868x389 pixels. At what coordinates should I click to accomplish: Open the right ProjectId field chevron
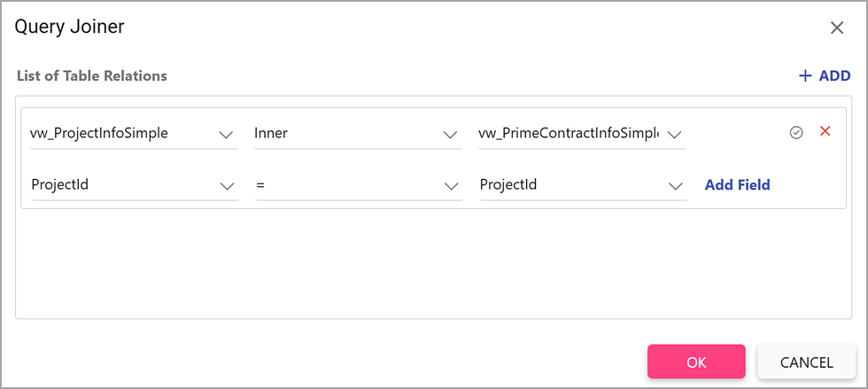point(675,186)
